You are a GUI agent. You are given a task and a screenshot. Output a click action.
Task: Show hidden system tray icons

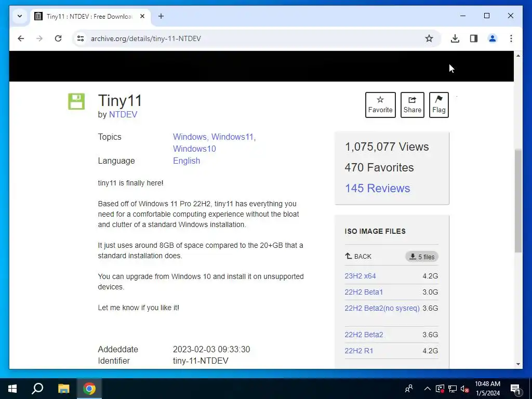point(428,389)
